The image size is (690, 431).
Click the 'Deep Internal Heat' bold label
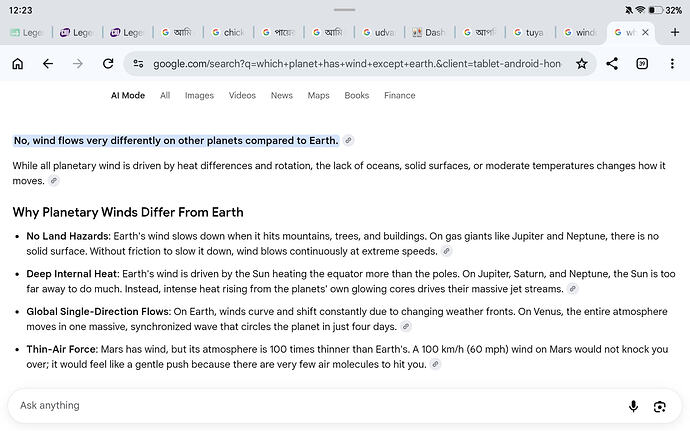(73, 274)
